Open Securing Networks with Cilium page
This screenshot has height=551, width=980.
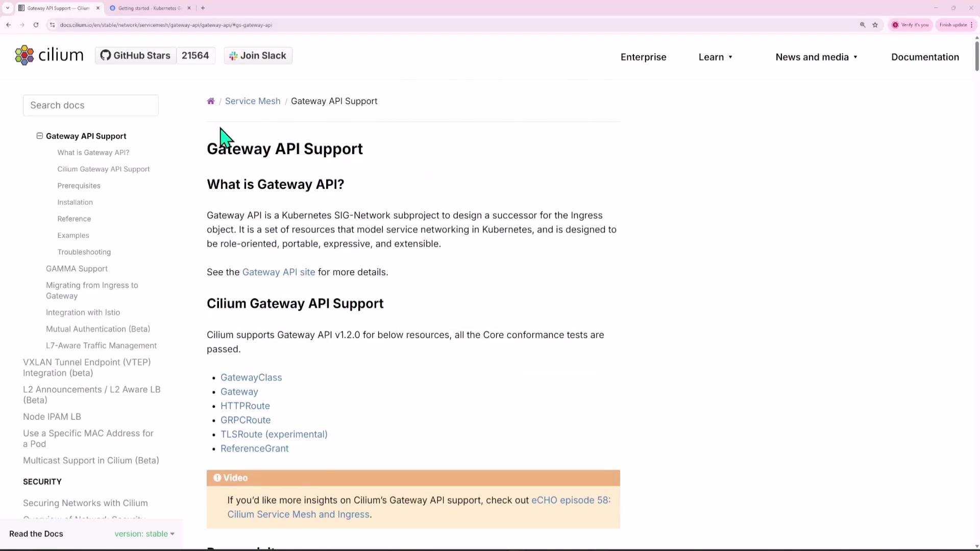[85, 503]
